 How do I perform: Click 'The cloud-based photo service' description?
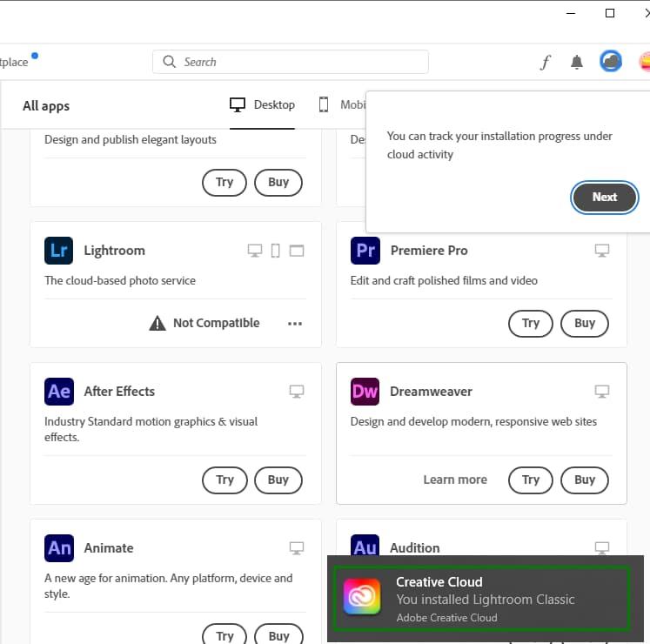(120, 281)
